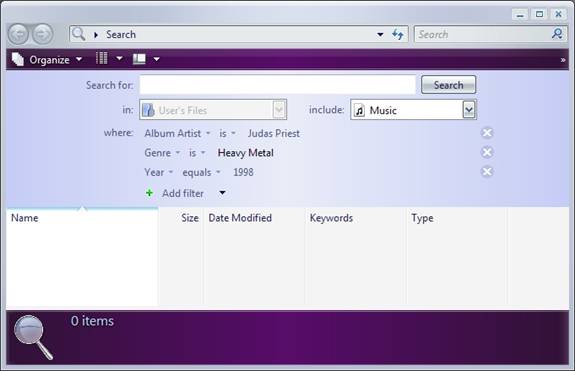The width and height of the screenshot is (575, 371).
Task: Click the Add filter link
Action: click(183, 193)
